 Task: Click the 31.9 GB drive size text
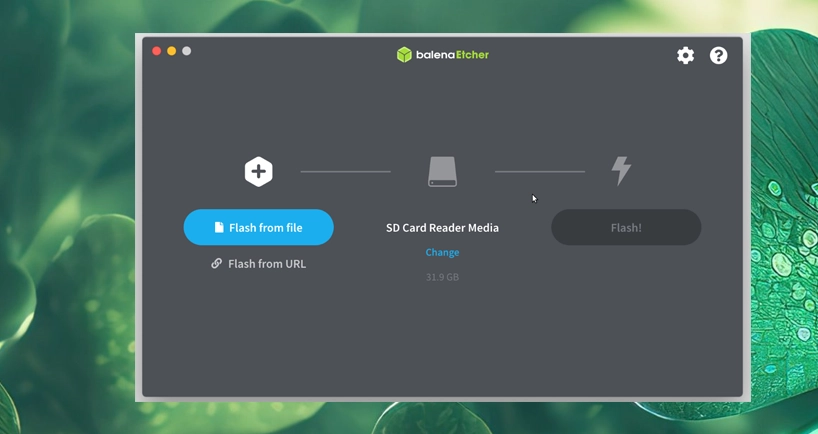pos(442,277)
